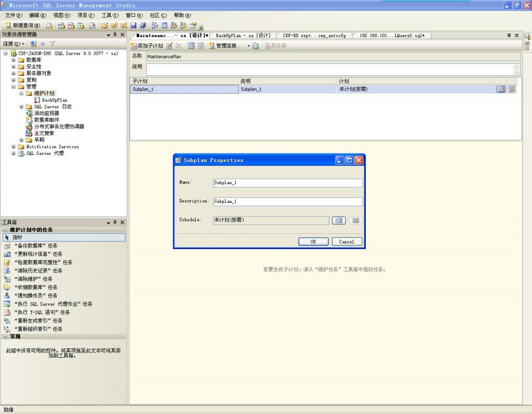Switch to the BackUpPlan - sa tab
The image size is (532, 414).
[243, 35]
